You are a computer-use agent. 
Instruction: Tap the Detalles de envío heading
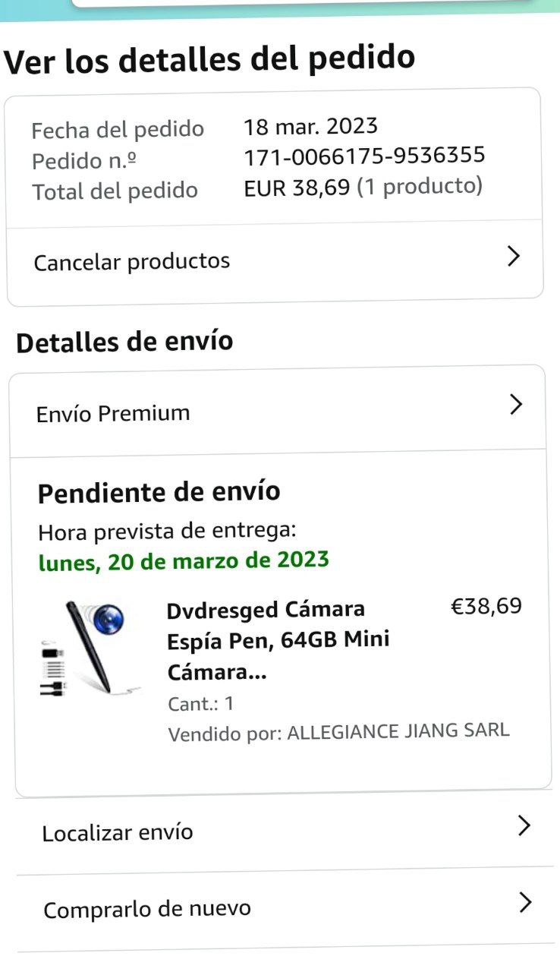coord(124,342)
